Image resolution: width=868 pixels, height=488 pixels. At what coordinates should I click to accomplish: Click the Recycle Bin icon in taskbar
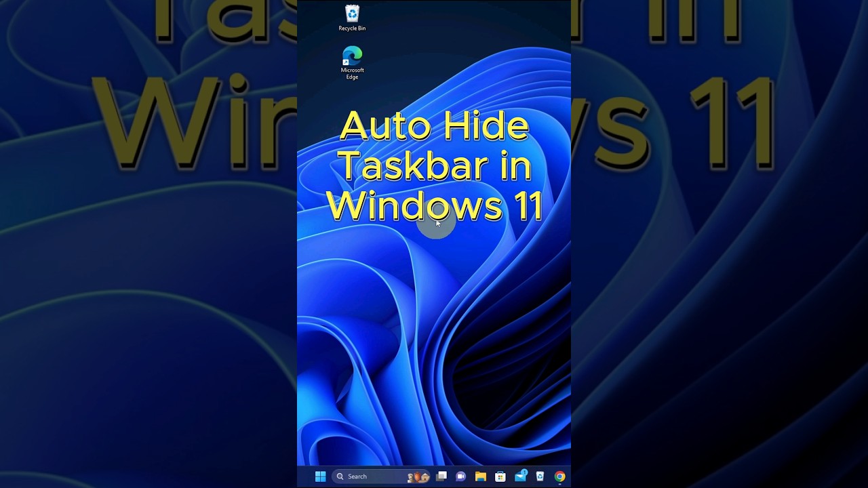[540, 476]
